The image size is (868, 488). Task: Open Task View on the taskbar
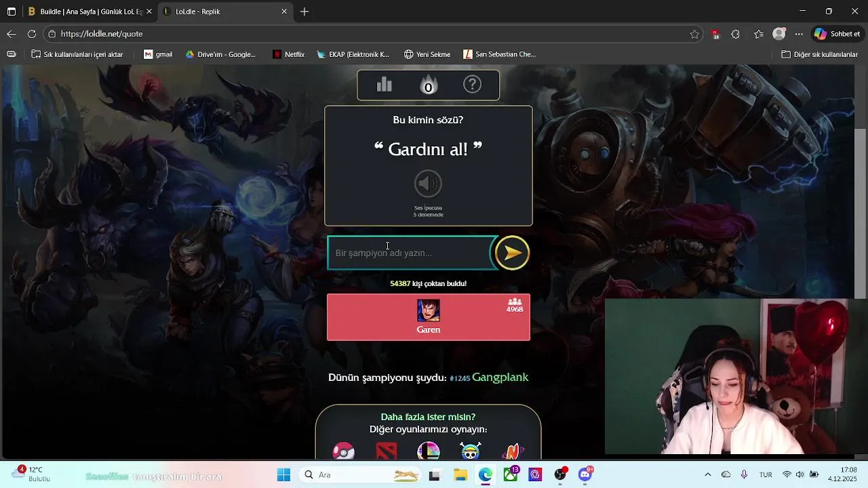(434, 475)
